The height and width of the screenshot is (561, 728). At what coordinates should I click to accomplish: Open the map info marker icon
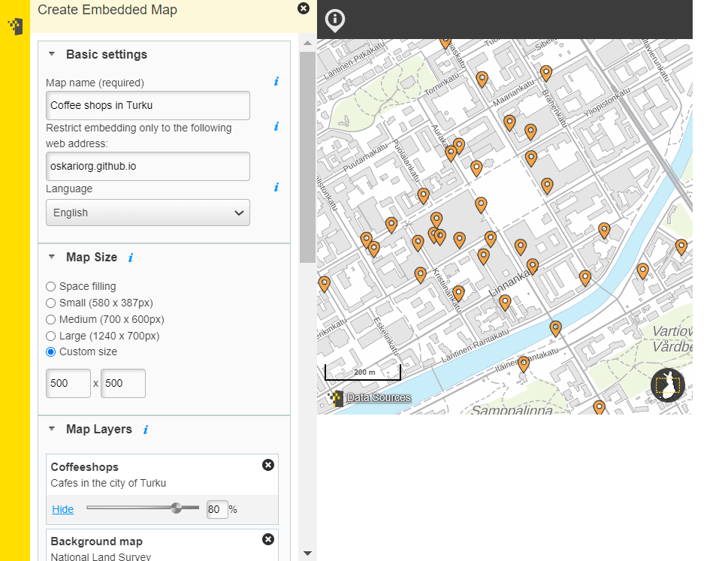[335, 20]
